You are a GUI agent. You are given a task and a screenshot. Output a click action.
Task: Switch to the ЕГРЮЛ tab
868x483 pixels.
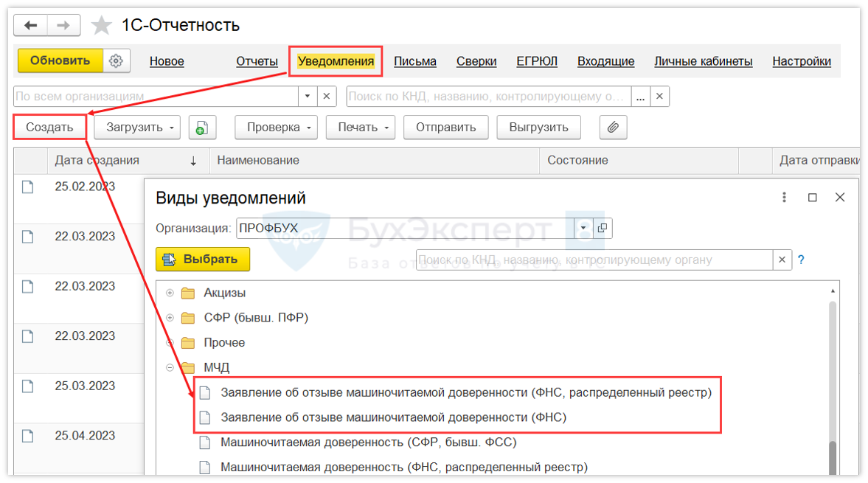point(537,61)
